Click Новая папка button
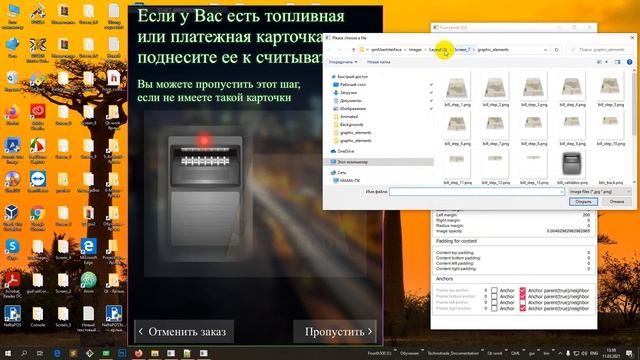This screenshot has width=640, height=360. coord(378,62)
